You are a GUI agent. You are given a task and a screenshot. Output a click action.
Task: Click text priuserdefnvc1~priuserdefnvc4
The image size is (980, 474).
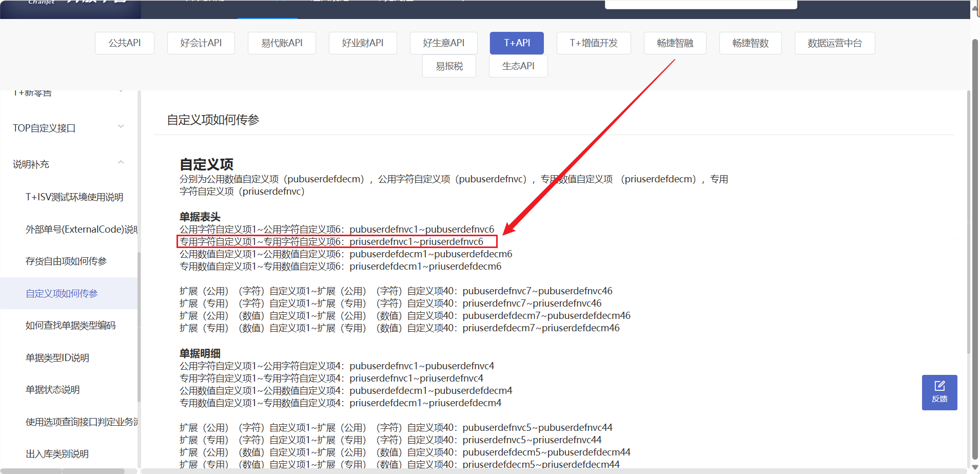416,378
